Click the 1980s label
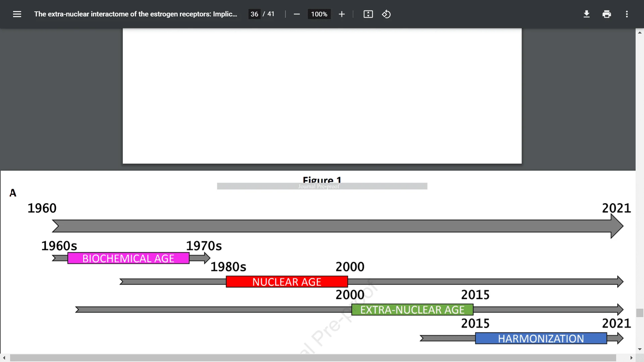This screenshot has height=362, width=644. pos(228,267)
